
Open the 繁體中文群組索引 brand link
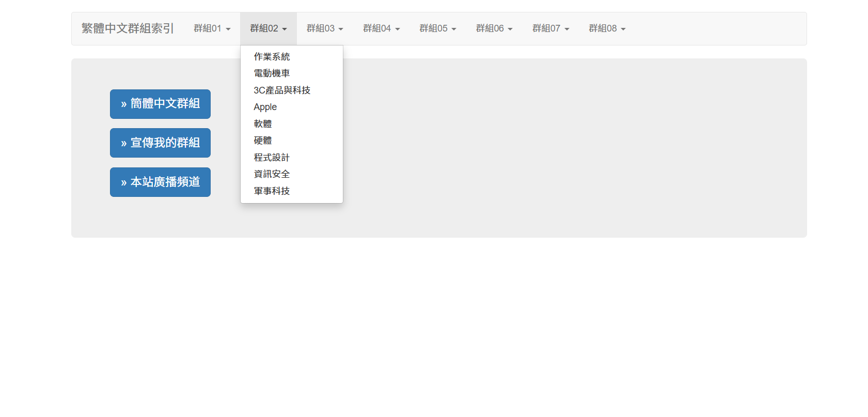(x=128, y=28)
